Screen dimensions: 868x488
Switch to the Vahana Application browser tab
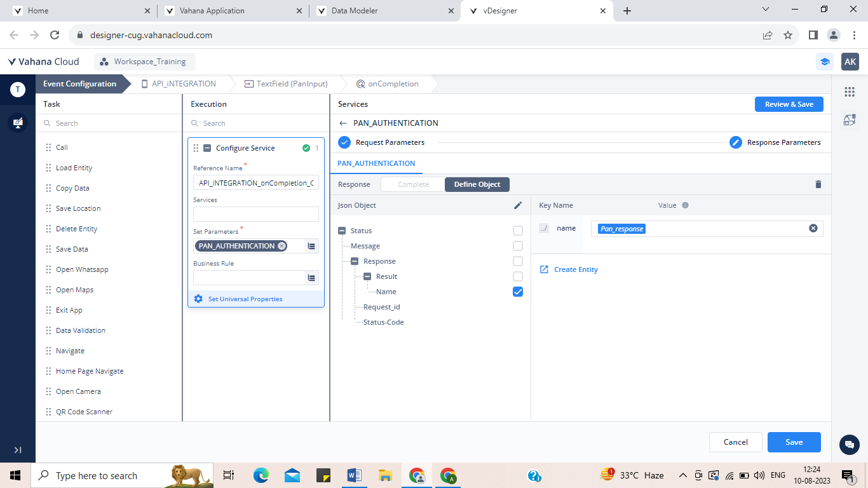pos(234,11)
